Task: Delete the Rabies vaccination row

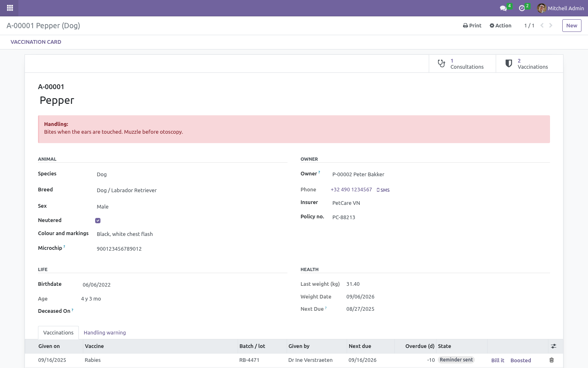Action: point(552,360)
